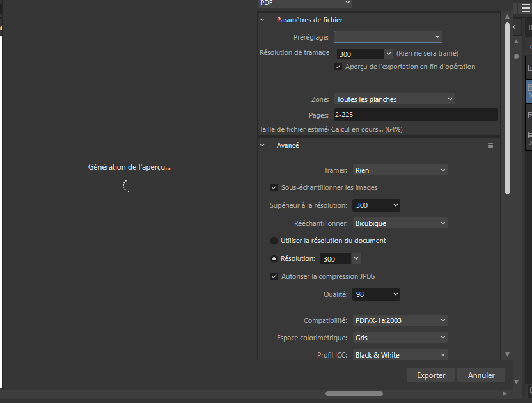Screen dimensions: 532x403
Task: Open the Zone dropdown showing Toutes les planches
Action: point(395,99)
